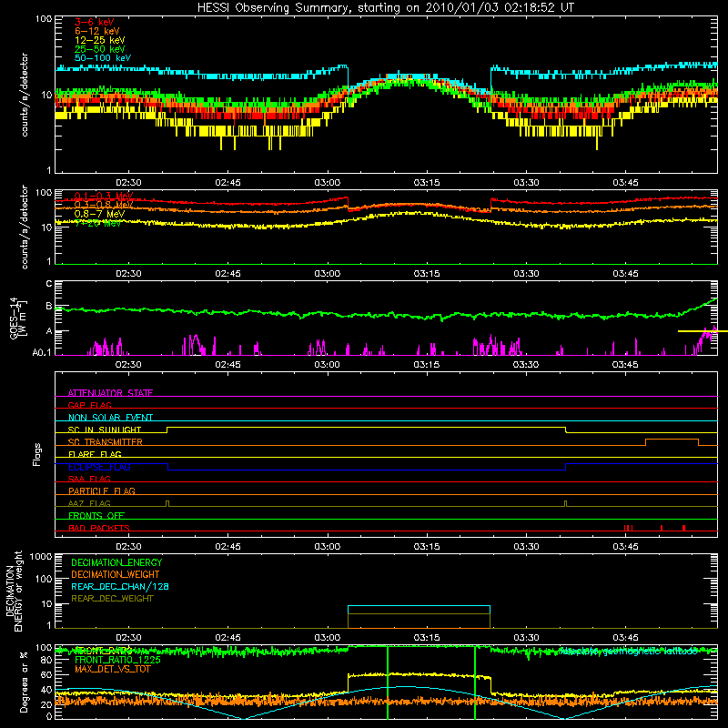This screenshot has height=728, width=728.
Task: Select the SC_IN_SUNLIGHT flag label
Action: pos(105,430)
